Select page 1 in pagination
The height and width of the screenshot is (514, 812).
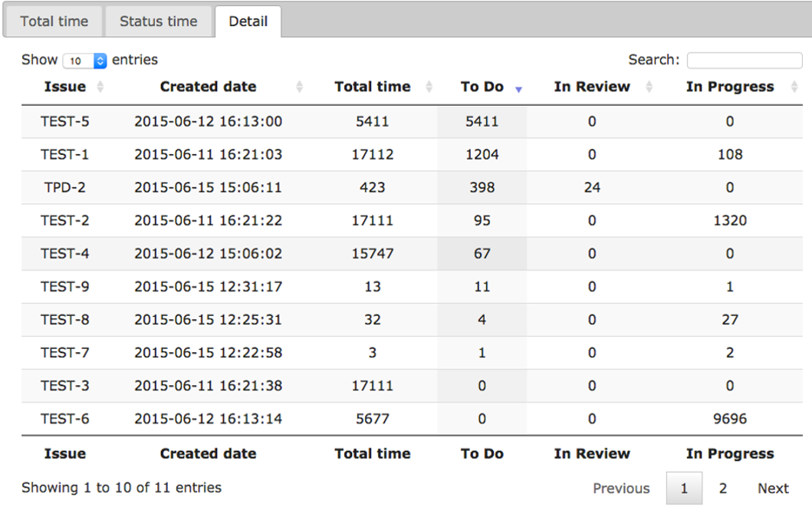click(684, 488)
